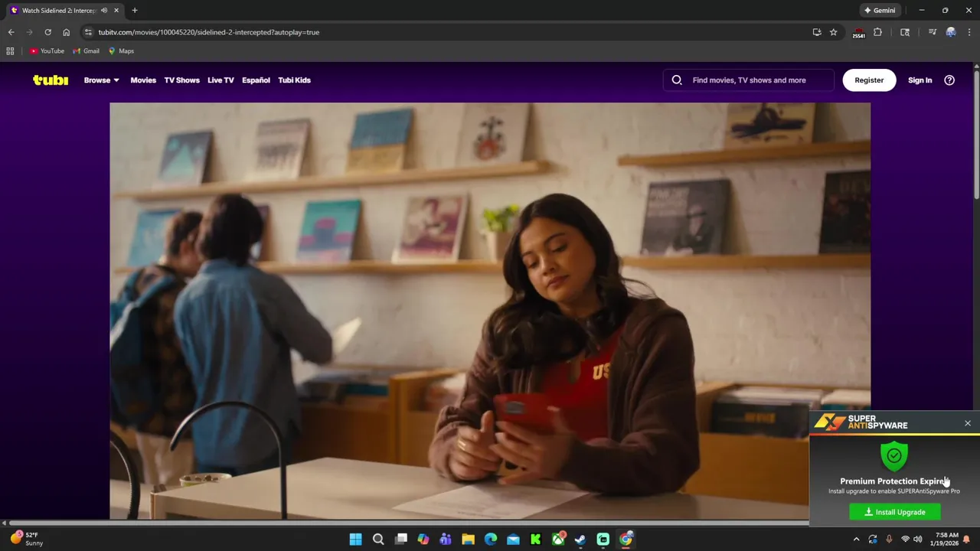Open the Browse dropdown menu
This screenshot has width=980, height=551.
click(101, 80)
